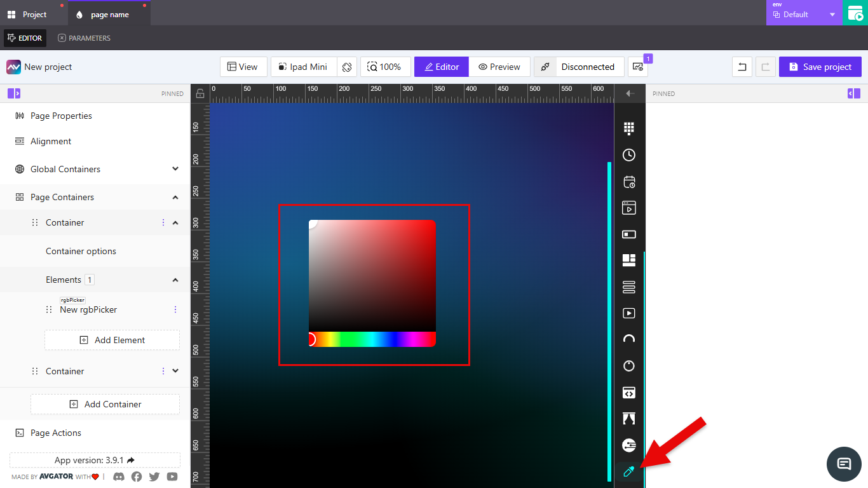Select the keypad grid widget icon
This screenshot has width=868, height=488.
tap(629, 128)
